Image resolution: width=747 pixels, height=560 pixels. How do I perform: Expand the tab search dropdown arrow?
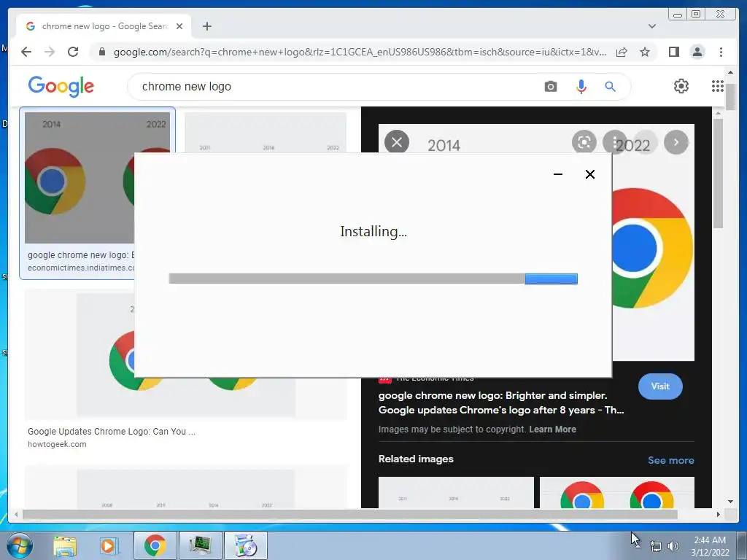tap(651, 26)
